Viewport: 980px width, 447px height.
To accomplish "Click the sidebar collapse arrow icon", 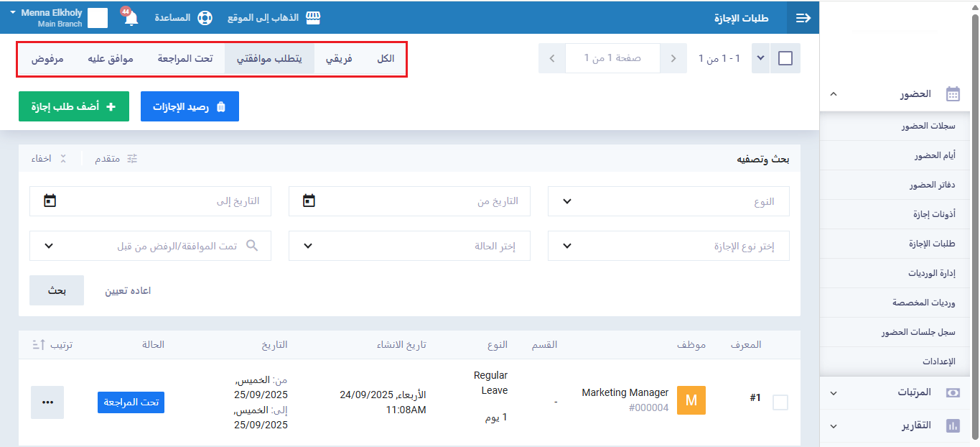I will coord(803,18).
